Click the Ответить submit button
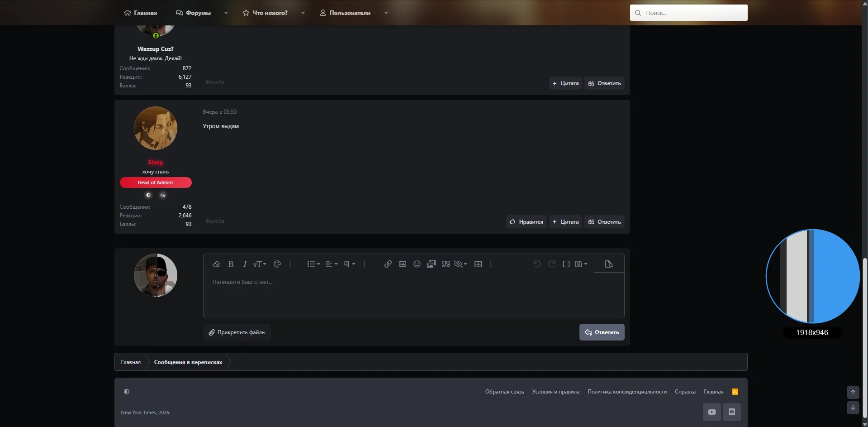Viewport: 868px width, 427px height. 602,332
